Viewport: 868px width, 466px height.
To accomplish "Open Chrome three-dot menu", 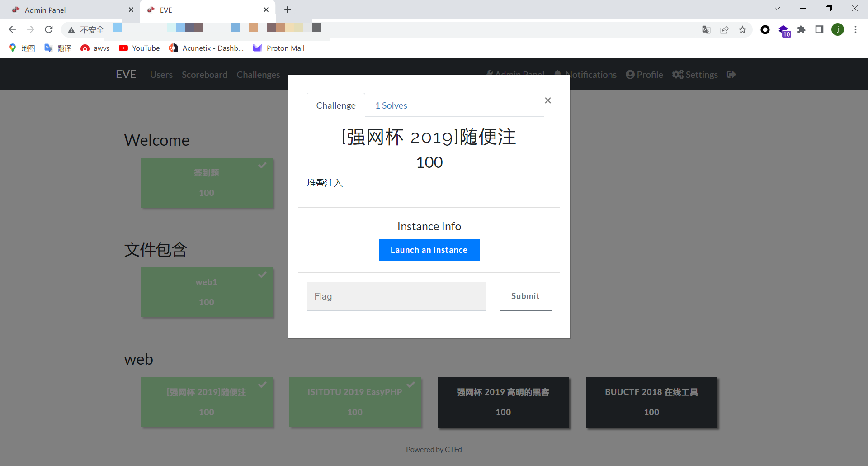I will point(855,30).
